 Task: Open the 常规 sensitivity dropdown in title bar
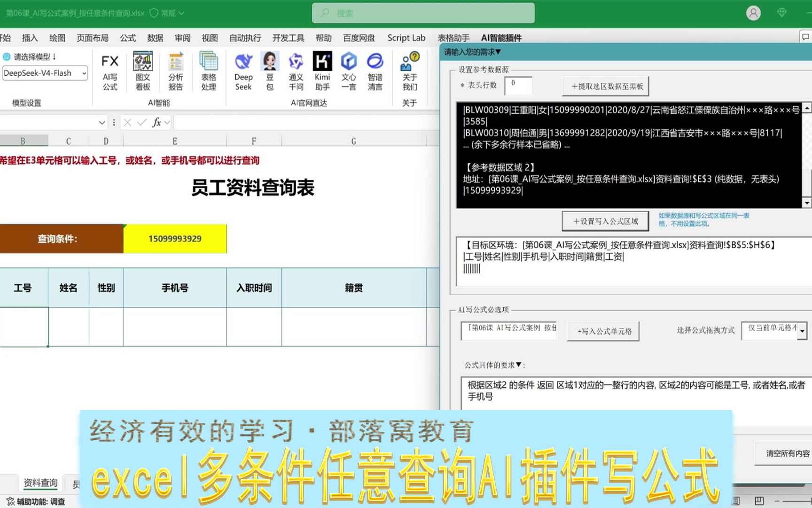coord(167,13)
